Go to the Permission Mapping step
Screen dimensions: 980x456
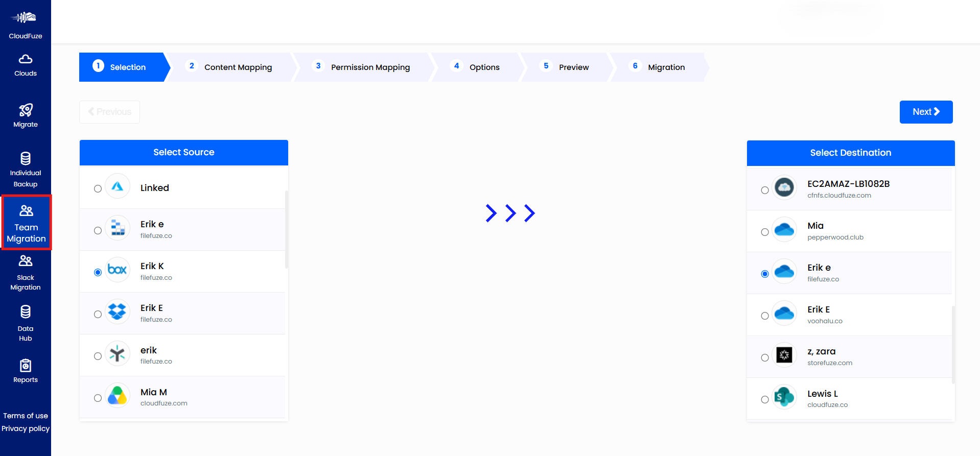pyautogui.click(x=363, y=67)
